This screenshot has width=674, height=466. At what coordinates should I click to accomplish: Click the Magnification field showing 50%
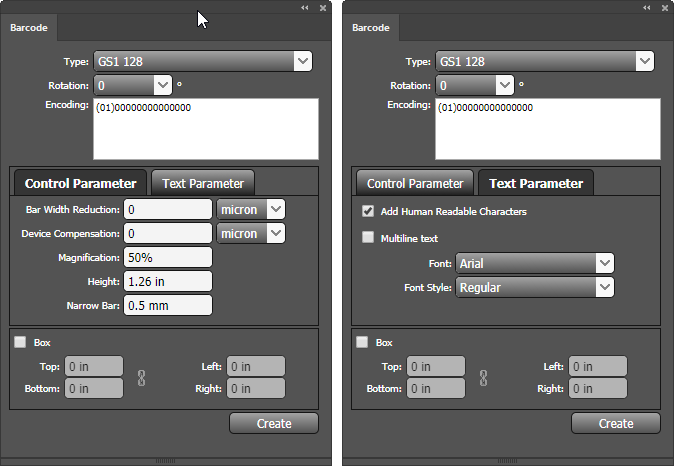[x=167, y=257]
